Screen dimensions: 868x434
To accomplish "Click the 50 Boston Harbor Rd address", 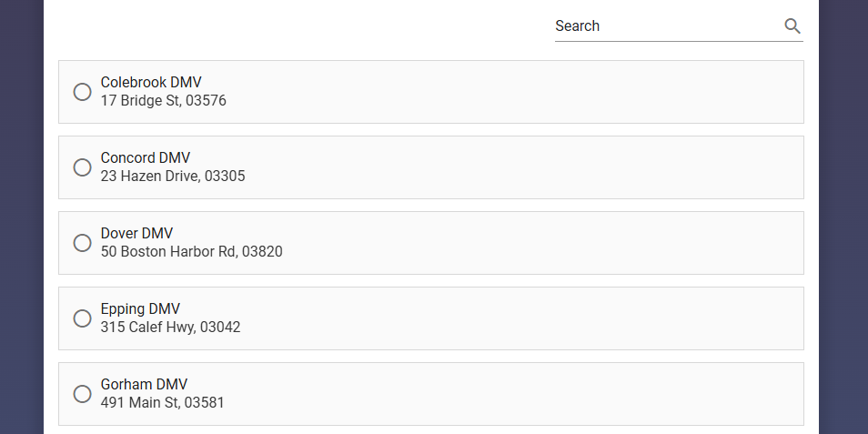I will pos(169,252).
